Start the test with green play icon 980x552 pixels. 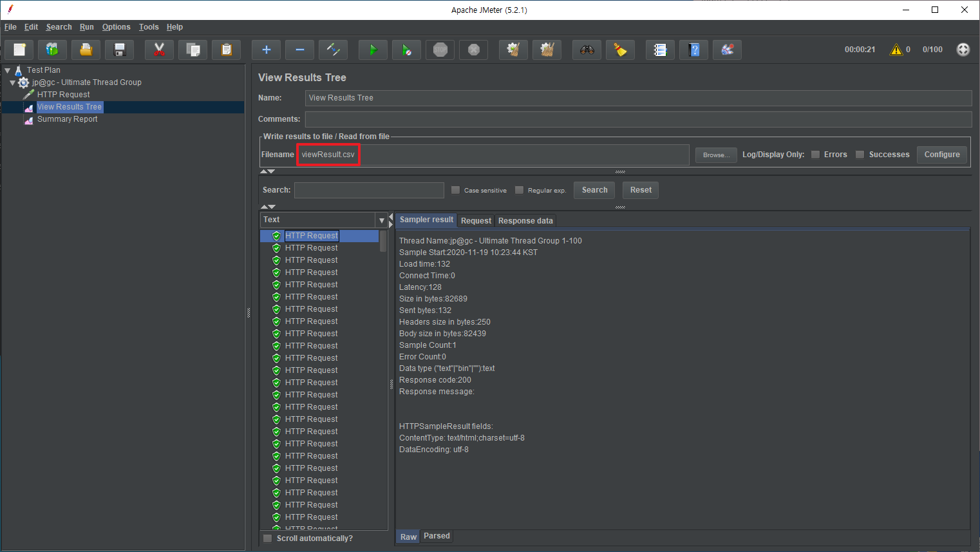click(373, 50)
